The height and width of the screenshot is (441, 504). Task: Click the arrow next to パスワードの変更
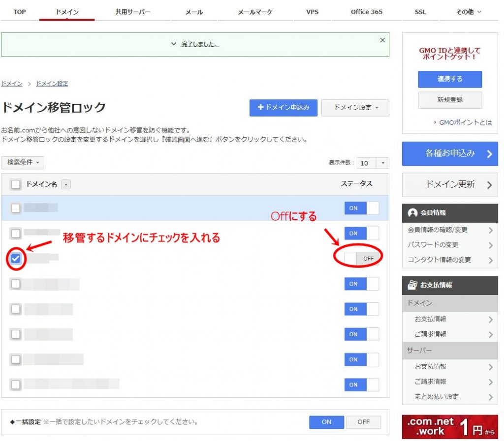pyautogui.click(x=490, y=245)
